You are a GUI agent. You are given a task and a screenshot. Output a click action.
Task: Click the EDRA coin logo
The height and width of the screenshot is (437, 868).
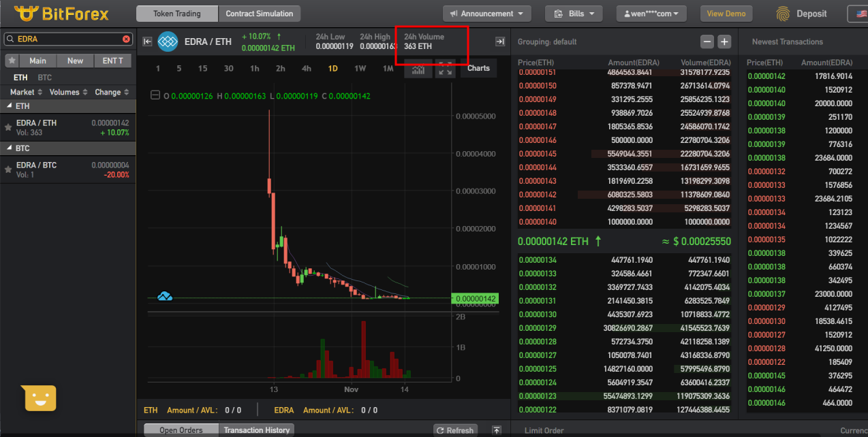click(168, 42)
